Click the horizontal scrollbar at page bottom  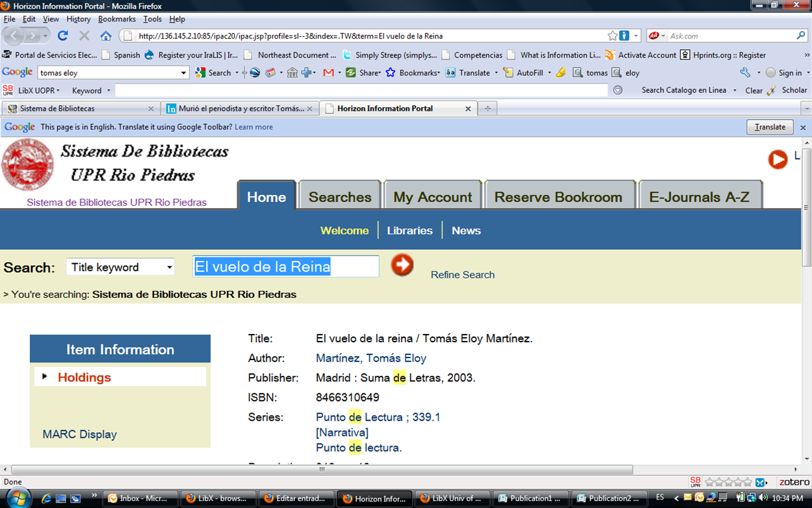[x=323, y=470]
